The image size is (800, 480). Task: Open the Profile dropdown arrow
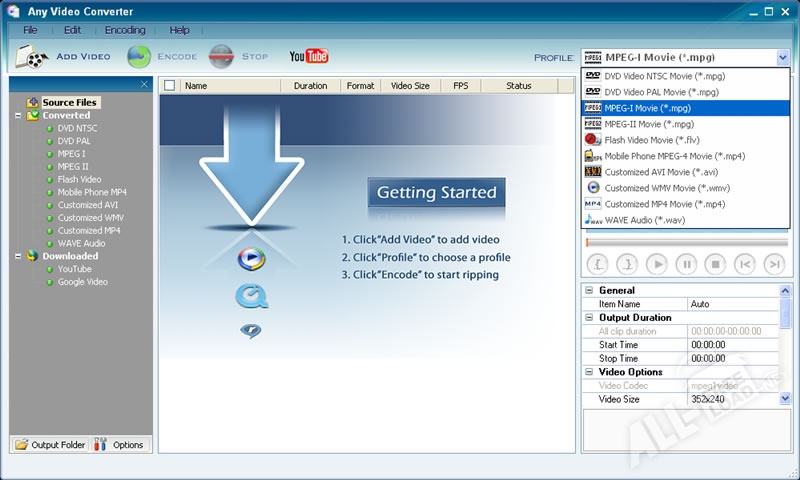[x=783, y=58]
